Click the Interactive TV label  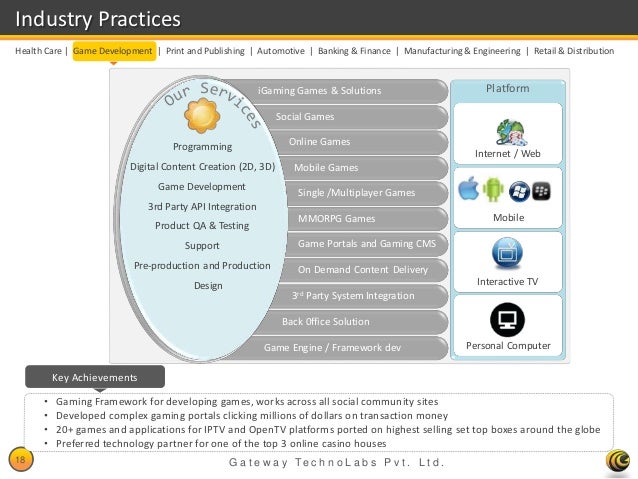point(507,282)
